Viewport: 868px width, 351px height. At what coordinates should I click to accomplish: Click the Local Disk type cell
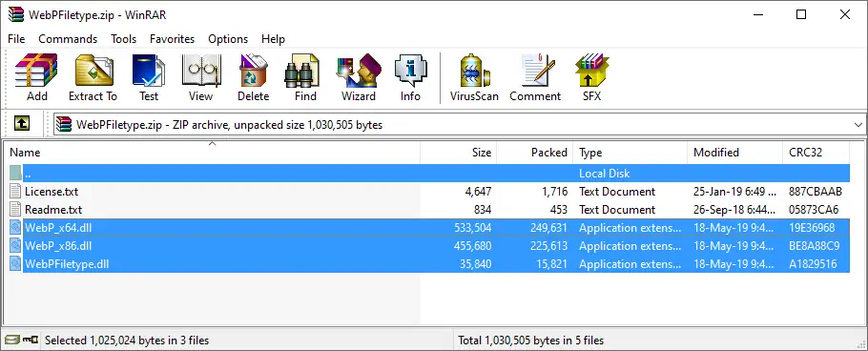[x=604, y=174]
